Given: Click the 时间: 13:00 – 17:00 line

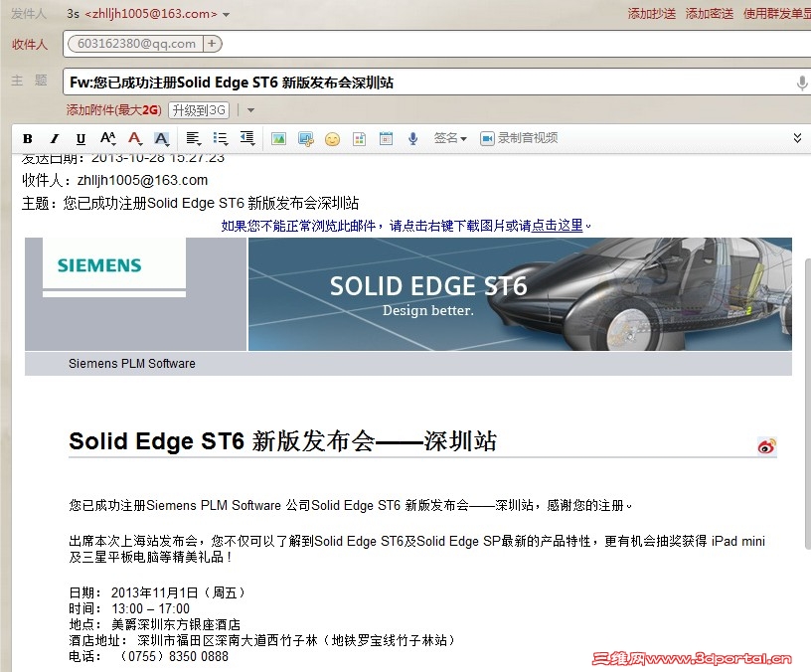Looking at the screenshot, I should point(129,608).
